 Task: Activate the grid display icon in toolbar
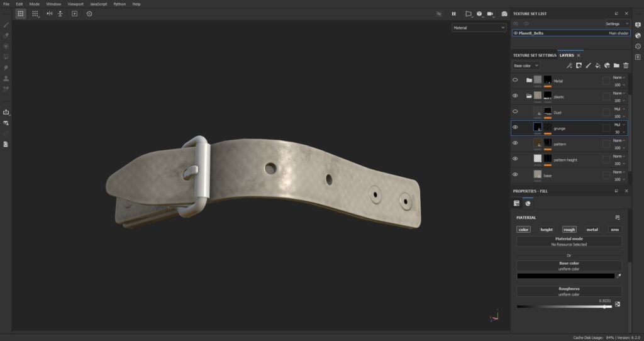(21, 14)
